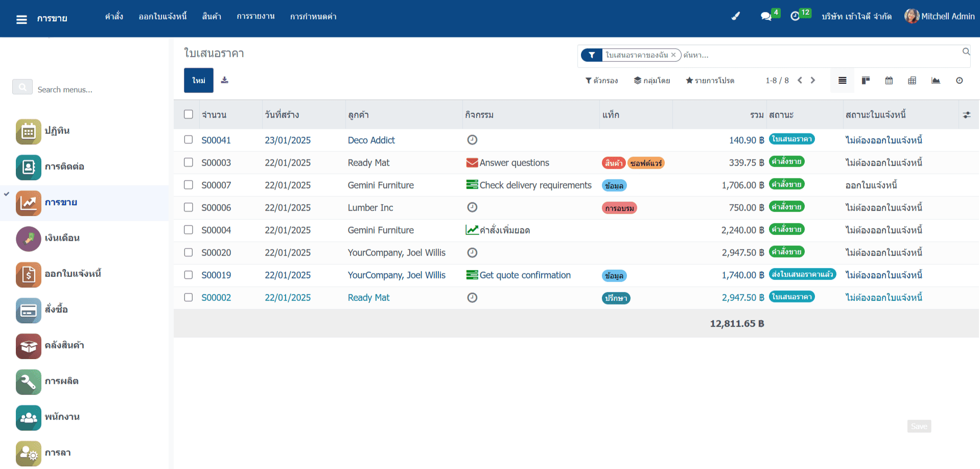Viewport: 980px width, 469px height.
Task: Open activity clock view
Action: click(x=959, y=81)
